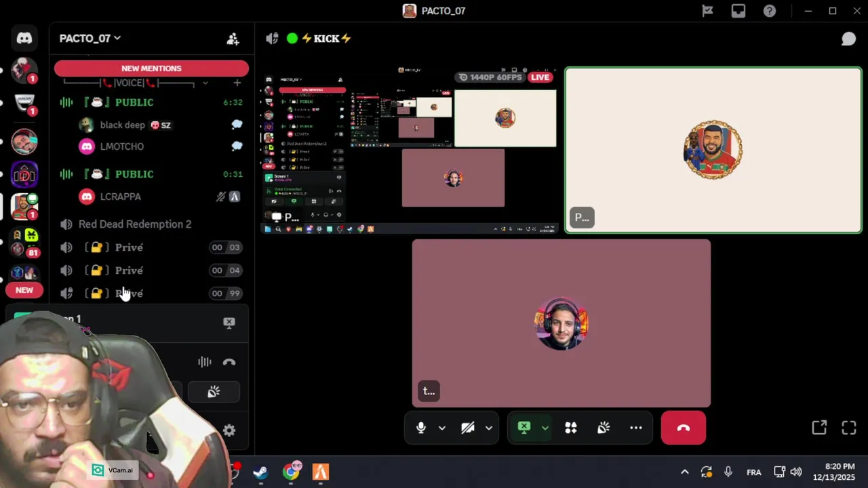The height and width of the screenshot is (488, 868).
Task: Open more options three dots in call bar
Action: pos(636,428)
